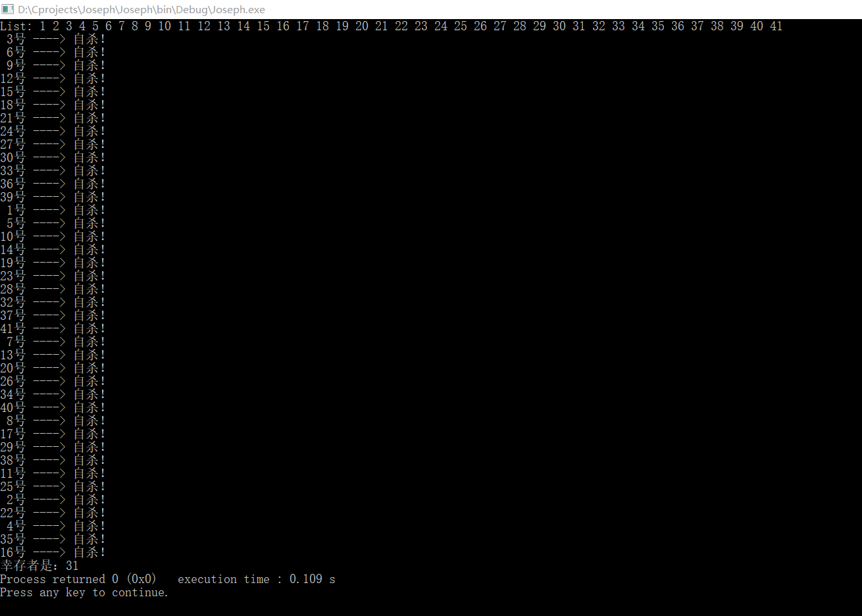Click the line "38号 ----> 自杀!"
The image size is (862, 616).
pos(53,460)
